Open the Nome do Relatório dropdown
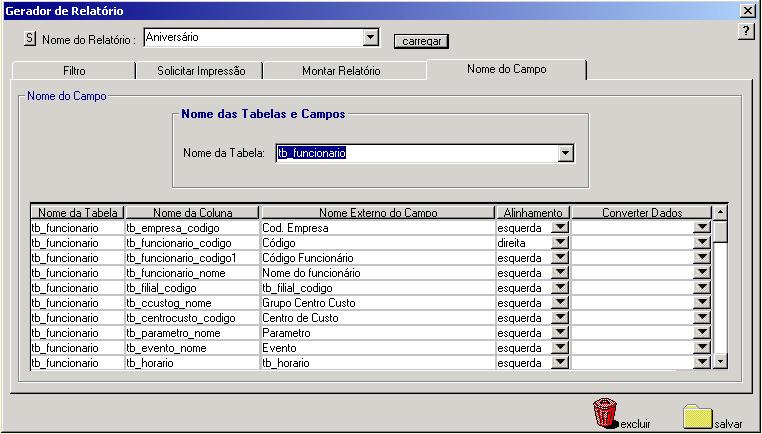762x434 pixels. [371, 37]
